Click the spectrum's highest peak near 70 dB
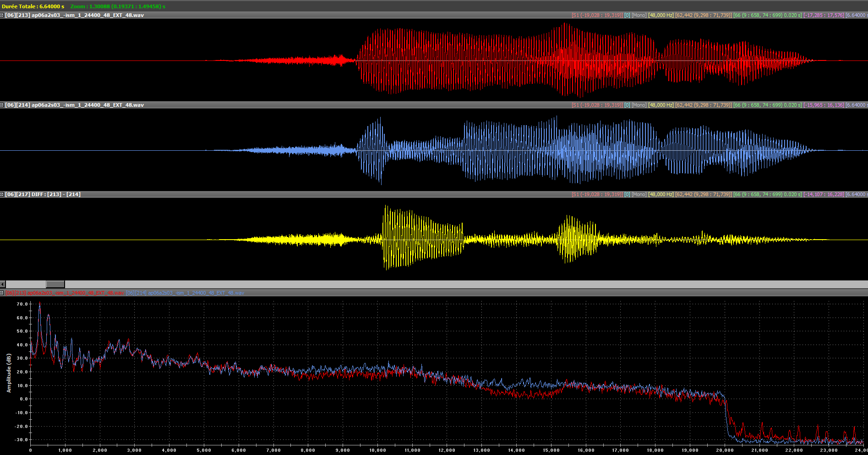This screenshot has width=868, height=455. [x=39, y=304]
